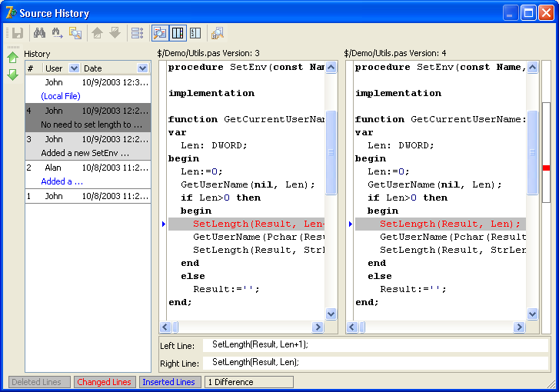Click the Changed Lines color legend
Viewport: 559px width, 392px height.
pos(104,382)
